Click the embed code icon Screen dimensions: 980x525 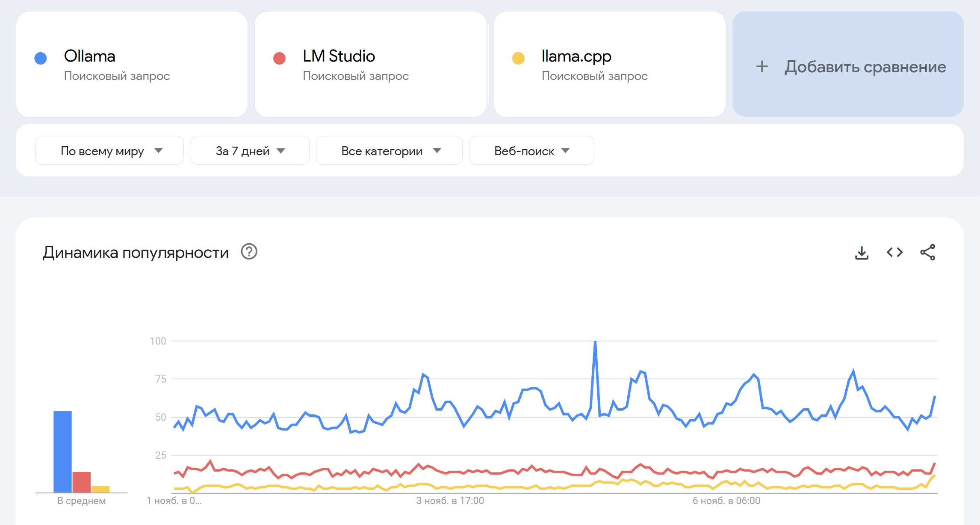tap(894, 253)
